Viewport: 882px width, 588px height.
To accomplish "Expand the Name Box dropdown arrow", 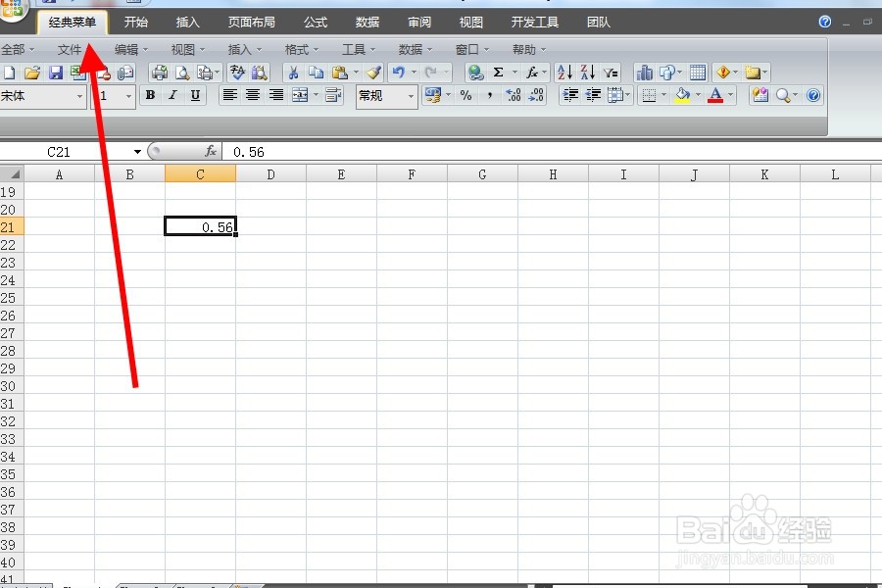I will pyautogui.click(x=137, y=152).
